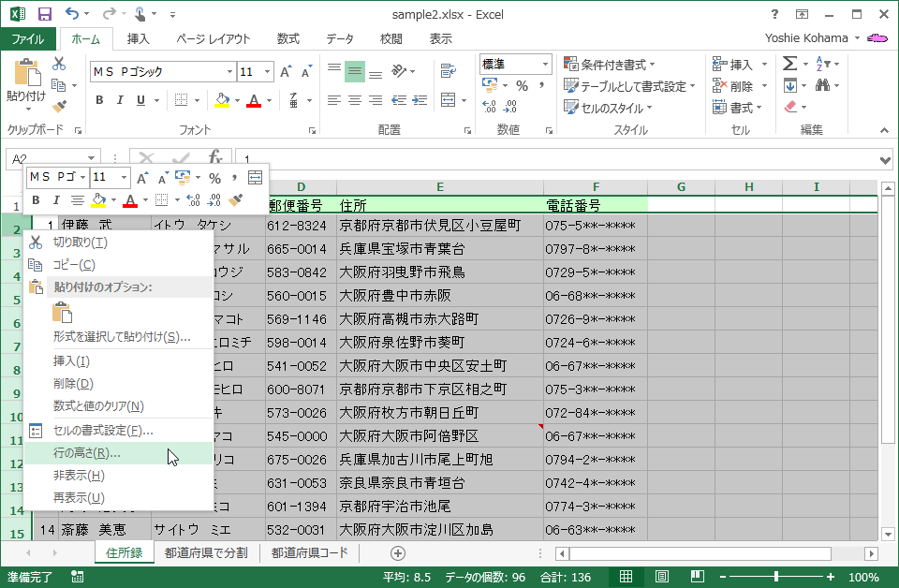Apply yellow fill color in ribbon
This screenshot has height=588, width=899.
[x=222, y=100]
